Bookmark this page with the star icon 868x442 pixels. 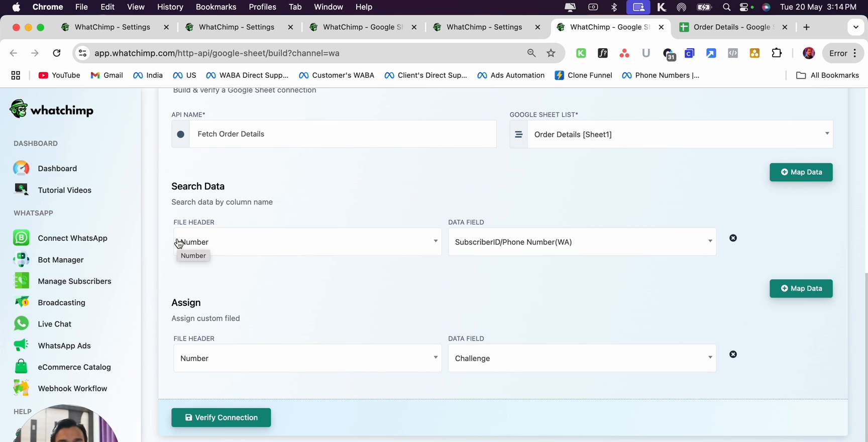coord(551,53)
